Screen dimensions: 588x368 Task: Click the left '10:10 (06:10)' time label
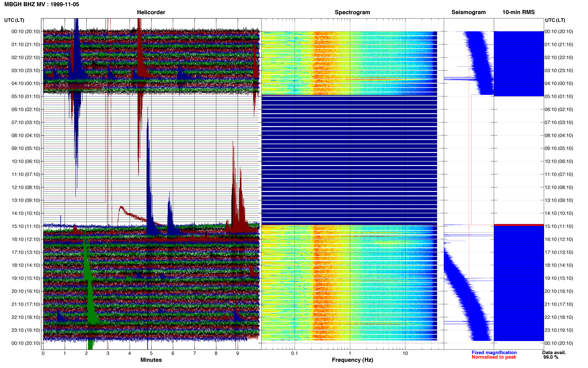click(x=26, y=161)
